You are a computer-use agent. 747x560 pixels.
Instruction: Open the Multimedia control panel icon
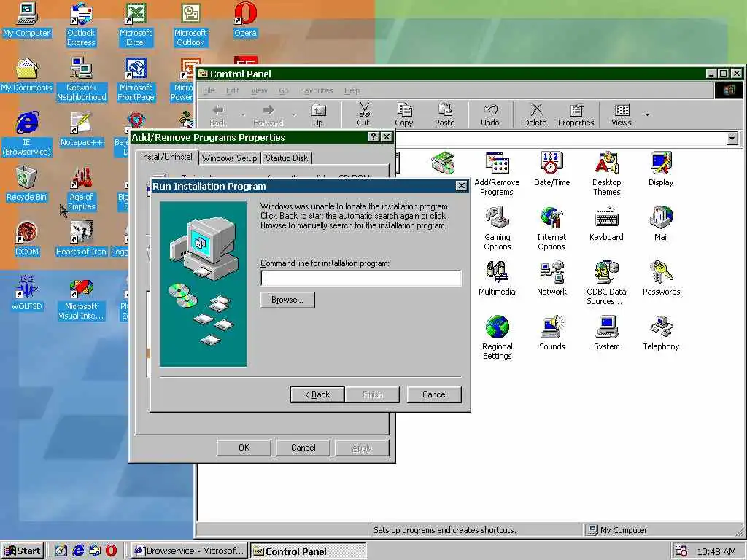497,279
